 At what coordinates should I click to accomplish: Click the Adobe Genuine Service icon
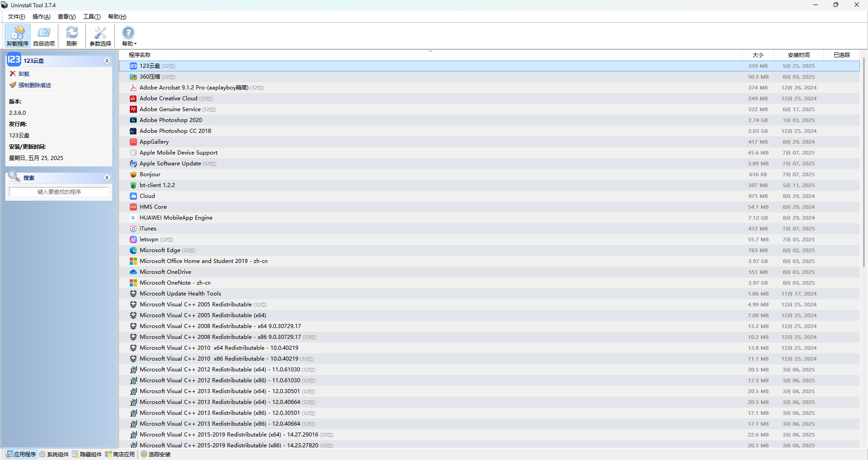point(133,109)
